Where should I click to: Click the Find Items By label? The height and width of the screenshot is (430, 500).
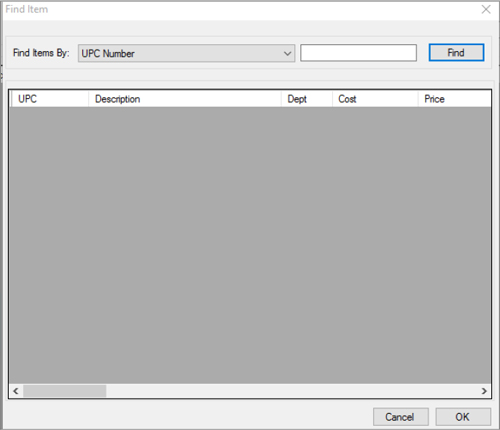point(41,53)
